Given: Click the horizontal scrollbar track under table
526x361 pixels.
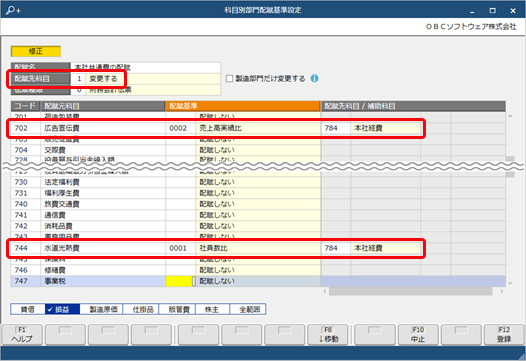Looking at the screenshot, I should click(411, 291).
